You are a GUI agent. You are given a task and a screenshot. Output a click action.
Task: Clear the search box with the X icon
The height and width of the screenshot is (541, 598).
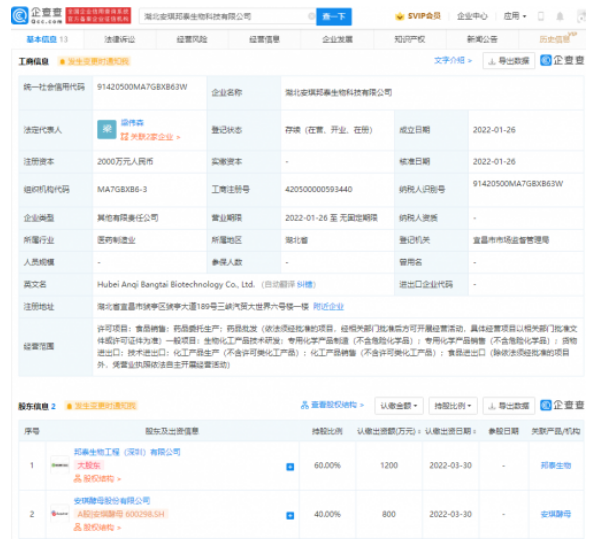click(x=311, y=16)
